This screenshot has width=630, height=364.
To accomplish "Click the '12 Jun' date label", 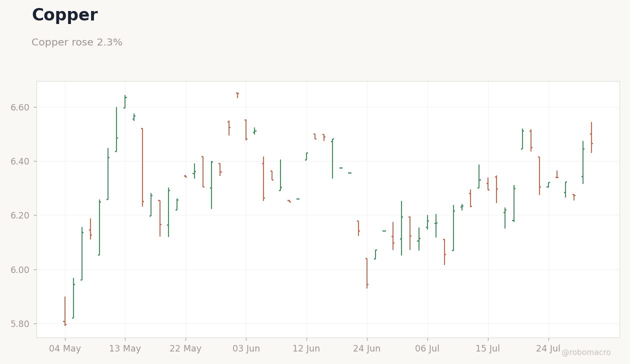I will pyautogui.click(x=306, y=348).
